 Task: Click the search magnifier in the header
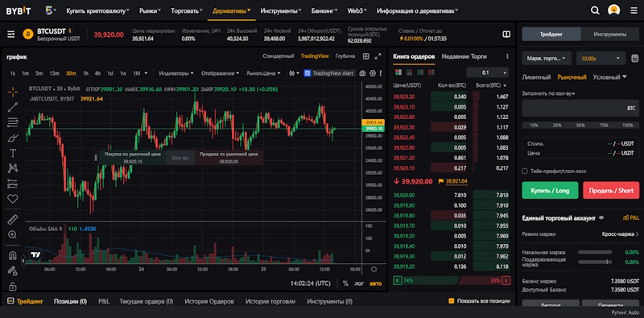pyautogui.click(x=595, y=10)
